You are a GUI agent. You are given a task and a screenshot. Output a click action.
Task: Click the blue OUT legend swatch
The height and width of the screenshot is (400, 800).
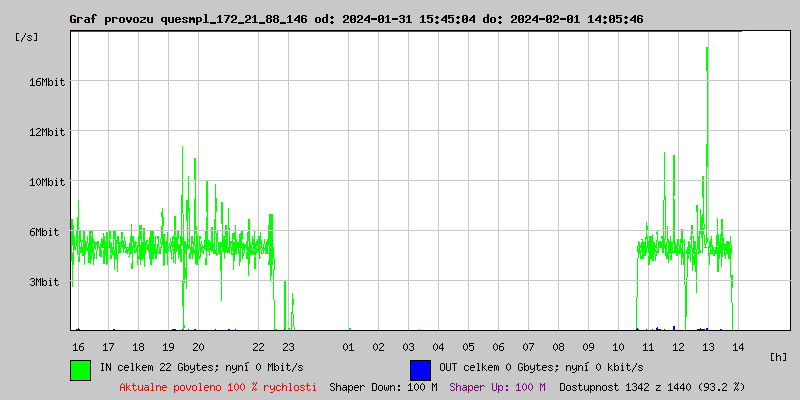(x=420, y=369)
